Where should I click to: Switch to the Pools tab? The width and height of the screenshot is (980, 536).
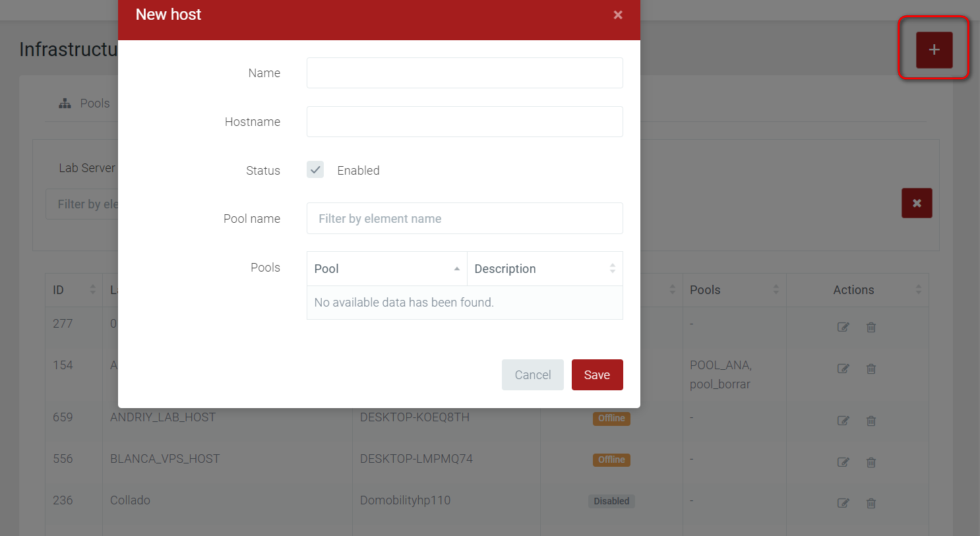click(84, 104)
